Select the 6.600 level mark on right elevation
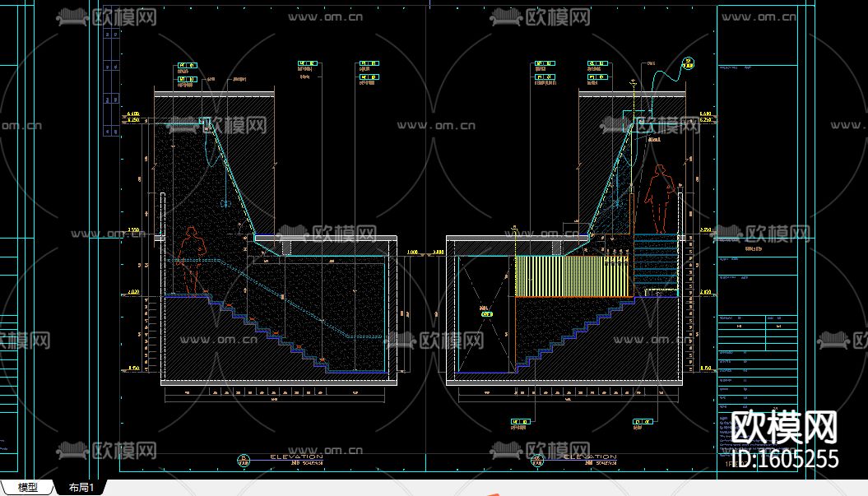Viewport: 868px width, 496px height. pos(705,114)
